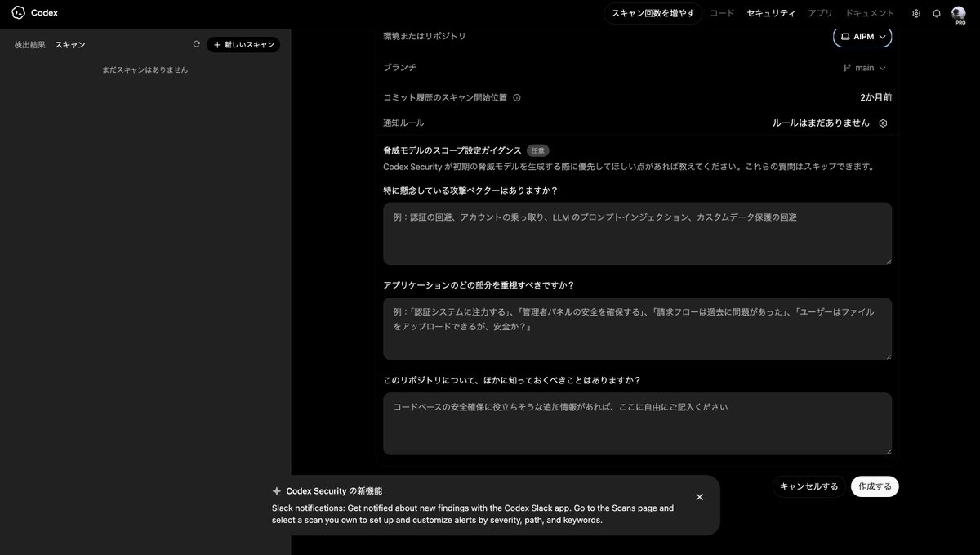Open the main branch dropdown
Viewport: 980px width, 555px height.
click(864, 68)
